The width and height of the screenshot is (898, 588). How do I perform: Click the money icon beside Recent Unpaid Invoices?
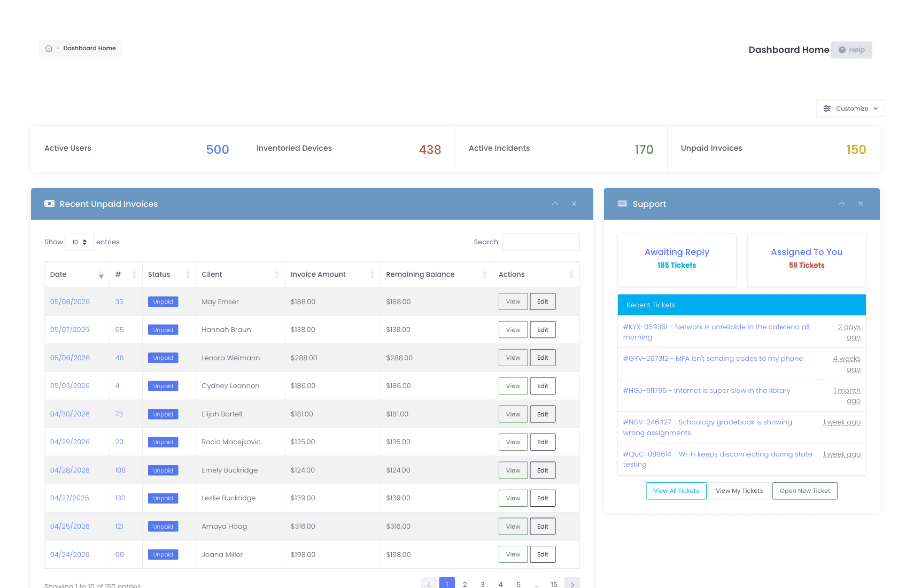tap(50, 204)
